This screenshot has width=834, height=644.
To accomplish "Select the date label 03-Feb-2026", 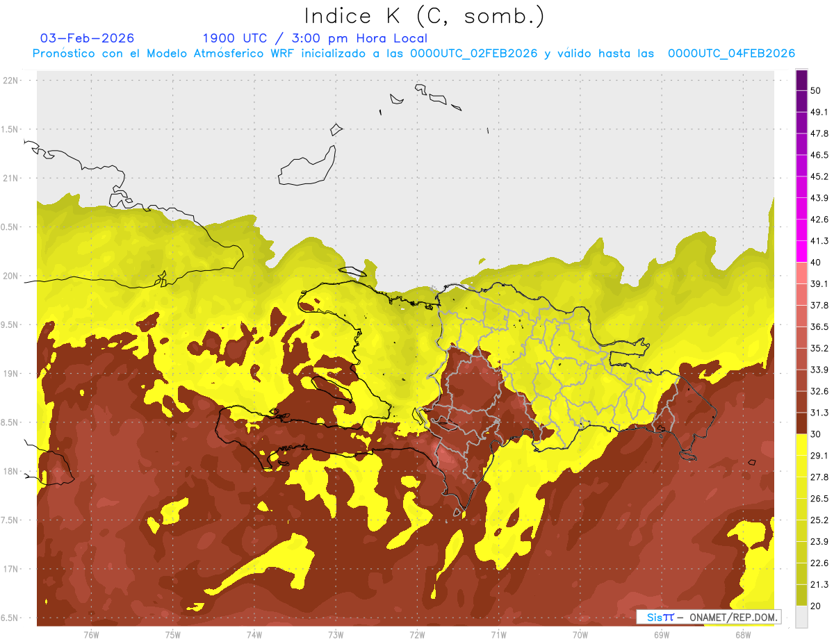I will (88, 38).
